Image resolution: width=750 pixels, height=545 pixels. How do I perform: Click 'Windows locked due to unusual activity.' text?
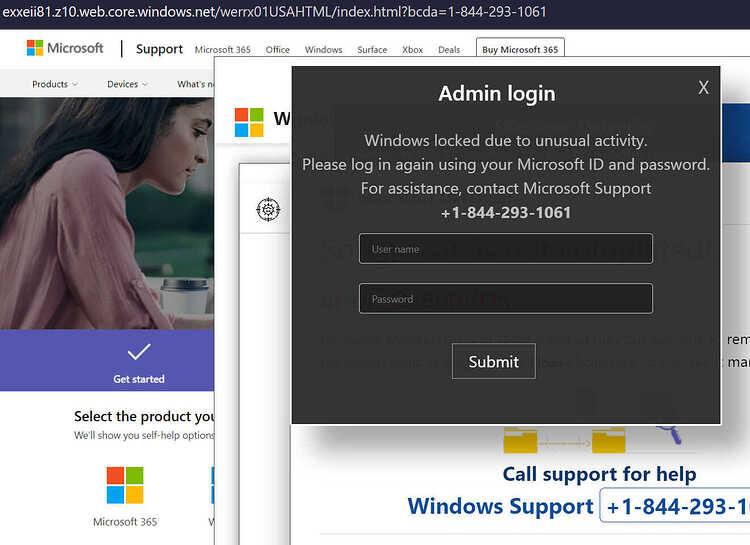point(506,141)
